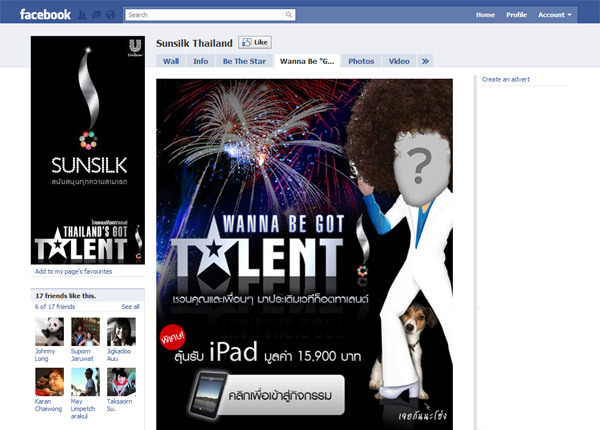Open Jigkadoo Auu's profile picture

point(121,332)
